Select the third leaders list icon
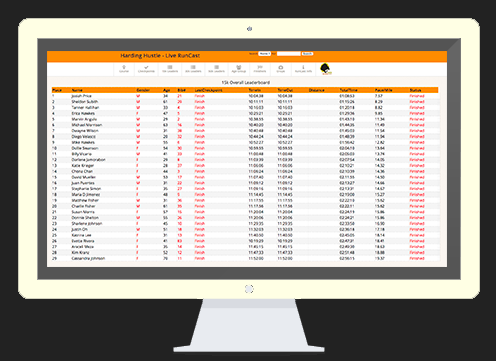Screen dimensions: 496x361 pos(216,69)
